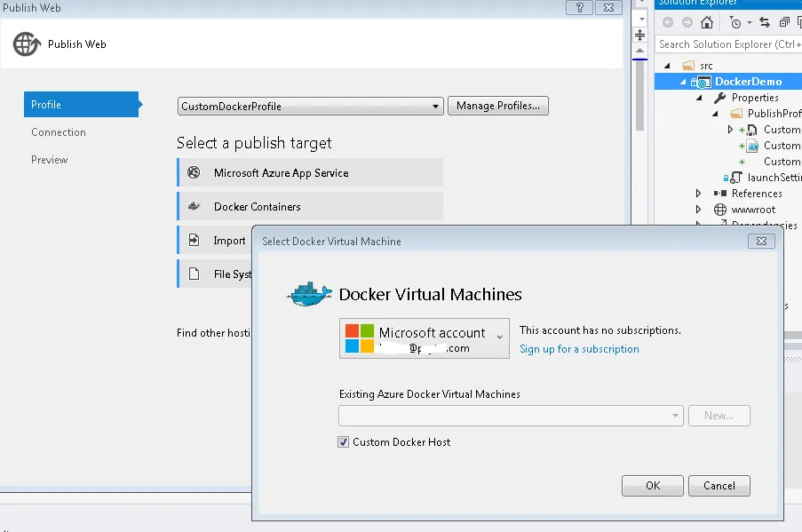
Task: Switch to the Connection tab
Action: pos(59,132)
